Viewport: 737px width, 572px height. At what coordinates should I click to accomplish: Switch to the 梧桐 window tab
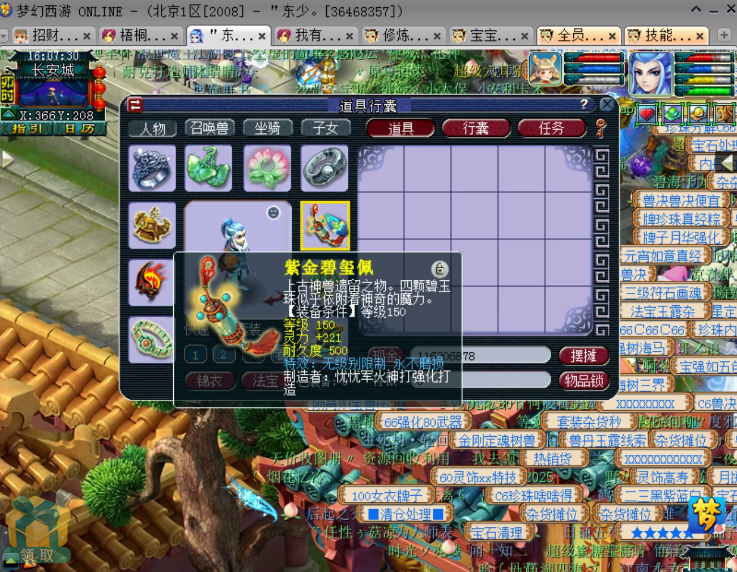click(139, 35)
